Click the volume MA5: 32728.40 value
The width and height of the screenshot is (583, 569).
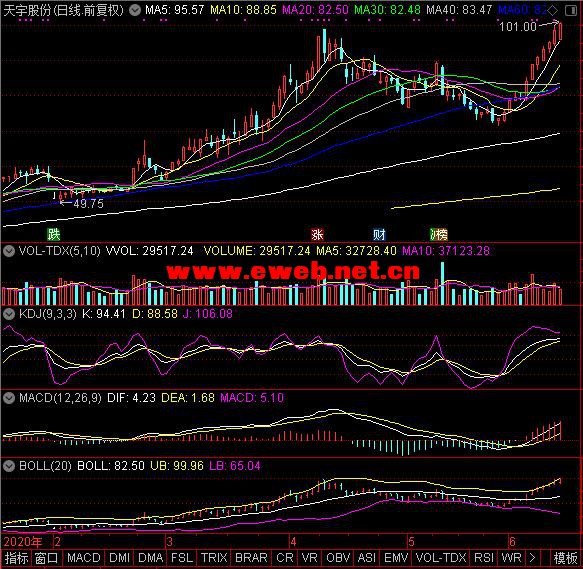(356, 251)
